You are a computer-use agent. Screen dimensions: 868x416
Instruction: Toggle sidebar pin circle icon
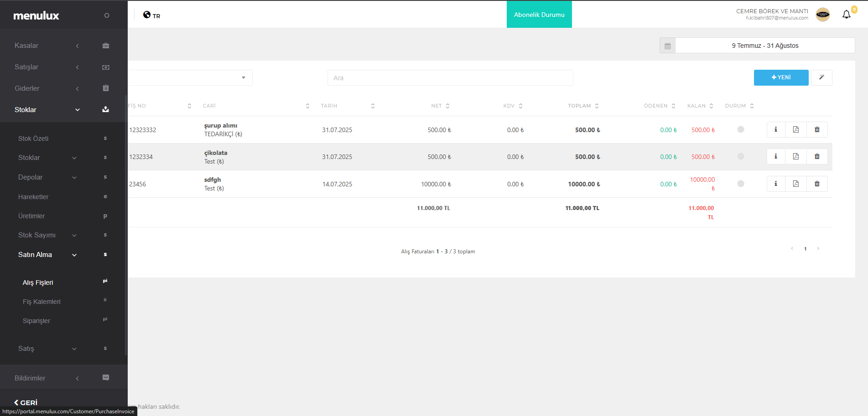click(x=107, y=15)
